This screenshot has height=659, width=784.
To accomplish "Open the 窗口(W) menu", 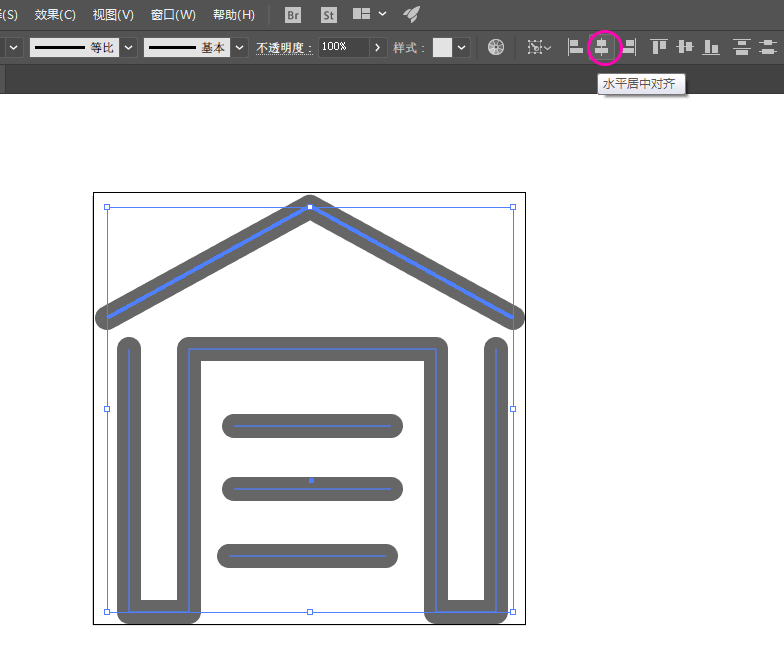I will (173, 15).
